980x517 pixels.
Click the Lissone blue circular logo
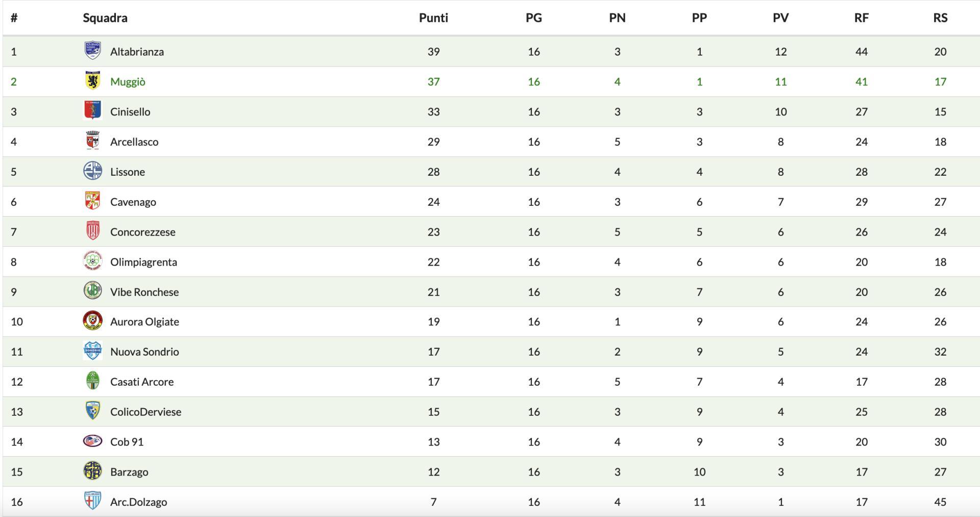(92, 171)
